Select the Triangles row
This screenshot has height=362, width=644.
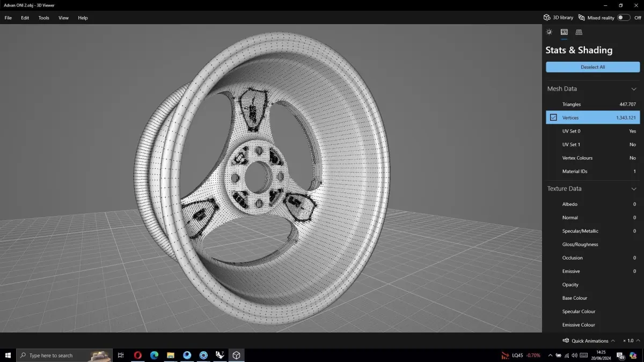click(593, 104)
